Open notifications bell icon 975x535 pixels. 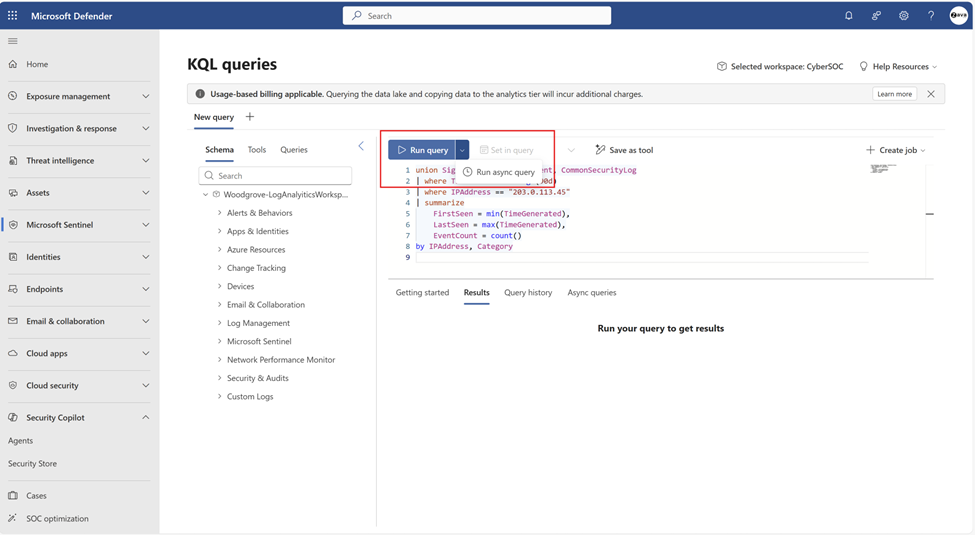[x=848, y=16]
